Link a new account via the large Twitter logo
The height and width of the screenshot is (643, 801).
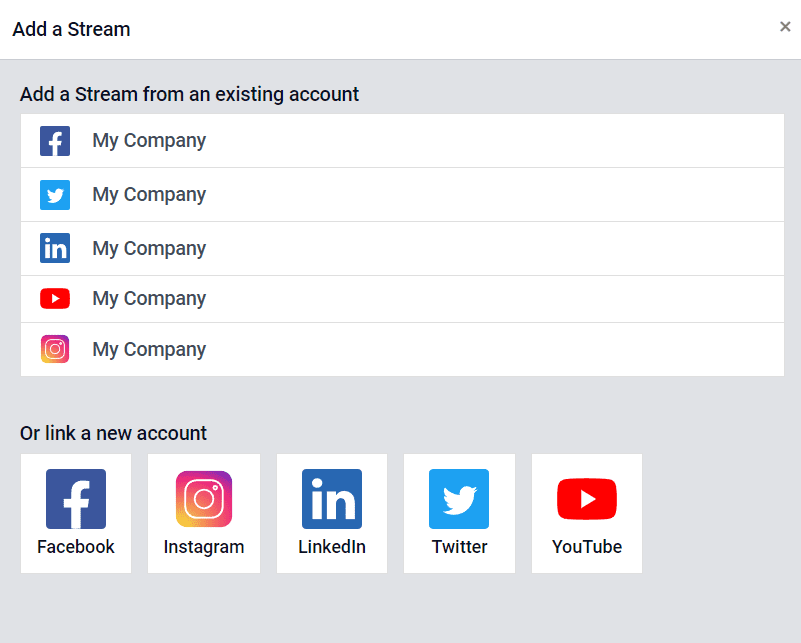[459, 499]
